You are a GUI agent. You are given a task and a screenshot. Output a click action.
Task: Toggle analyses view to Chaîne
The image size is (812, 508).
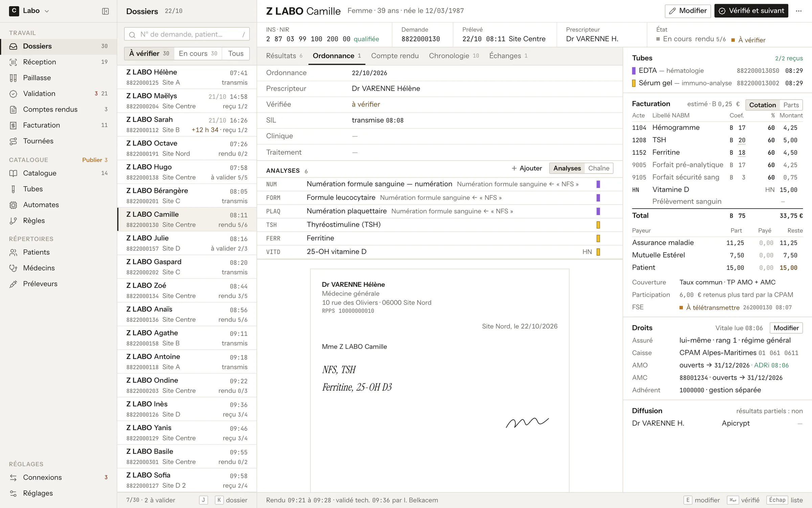click(599, 168)
